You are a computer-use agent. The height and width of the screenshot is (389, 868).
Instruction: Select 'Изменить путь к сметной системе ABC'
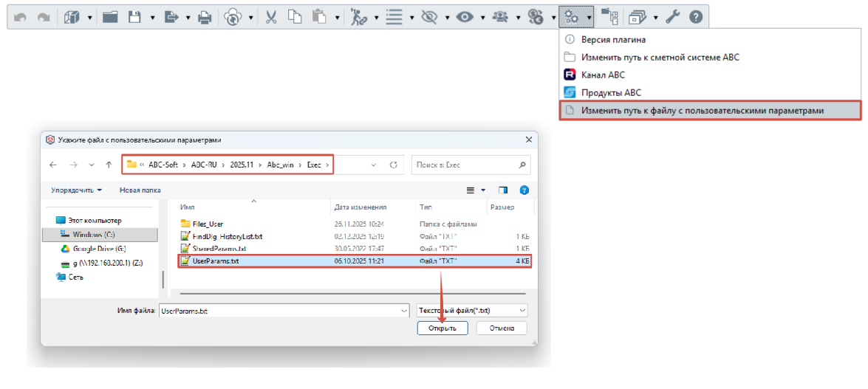pyautogui.click(x=710, y=57)
